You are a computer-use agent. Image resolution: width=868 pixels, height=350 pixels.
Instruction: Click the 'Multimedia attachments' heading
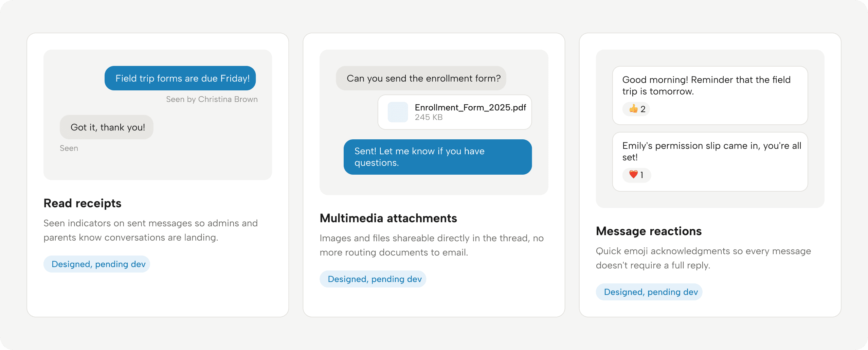point(388,218)
